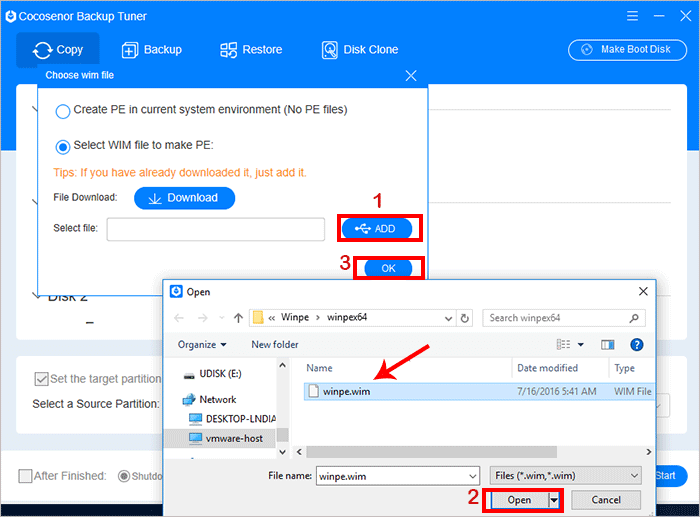Sort by the Type column header
This screenshot has width=700, height=517.
tap(624, 368)
